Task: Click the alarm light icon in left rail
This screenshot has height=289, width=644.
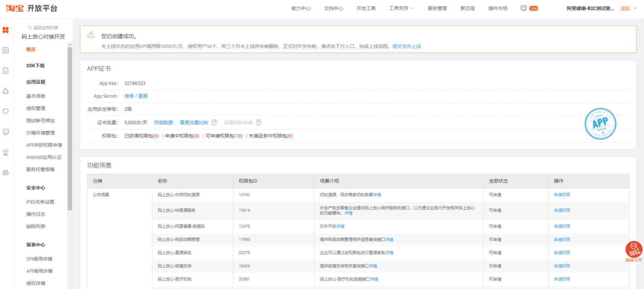Action: (x=6, y=152)
